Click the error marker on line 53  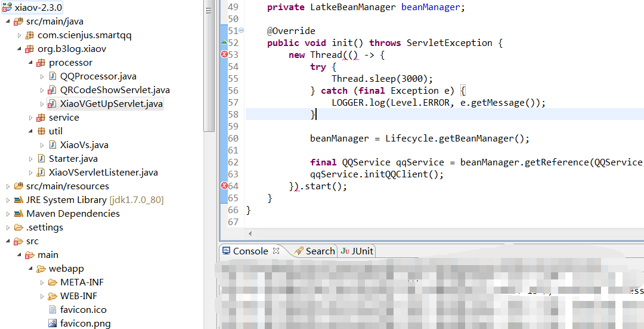point(224,55)
